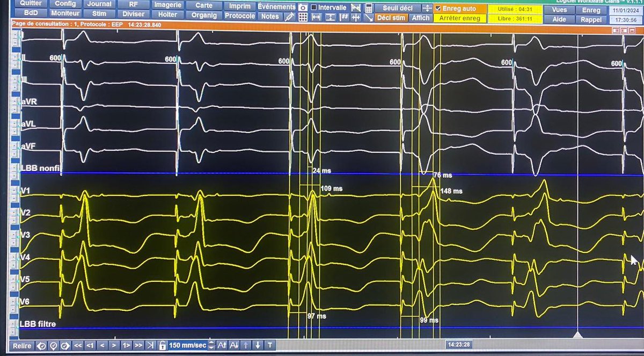The height and width of the screenshot is (356, 644).
Task: Click the Aide button
Action: tap(559, 19)
